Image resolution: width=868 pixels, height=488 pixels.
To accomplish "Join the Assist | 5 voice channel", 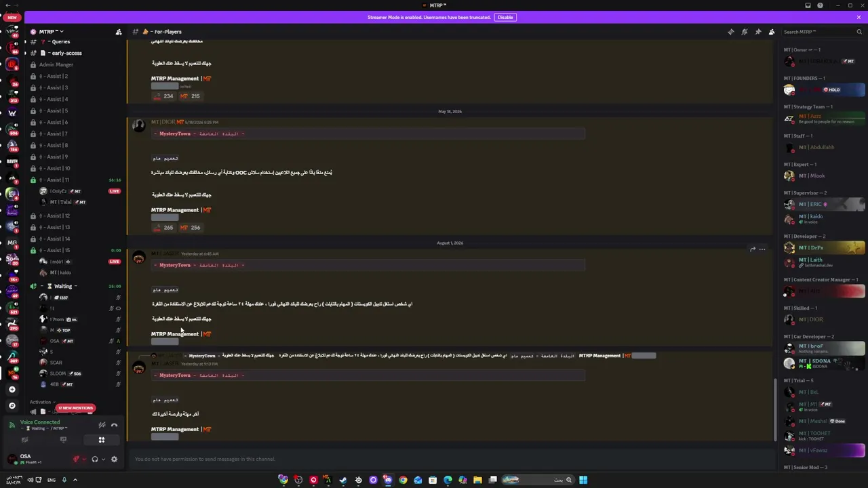I will (x=75, y=110).
